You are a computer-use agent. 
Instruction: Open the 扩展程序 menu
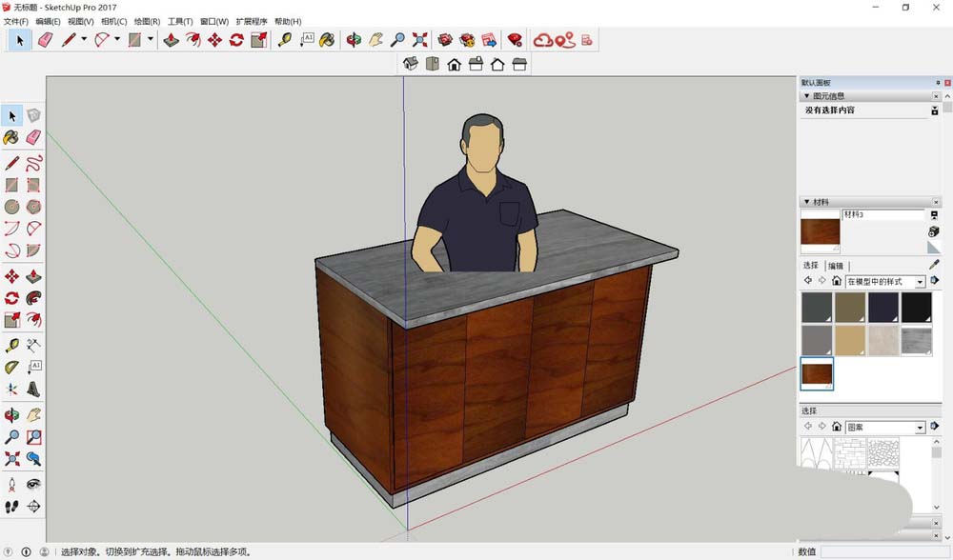[251, 21]
